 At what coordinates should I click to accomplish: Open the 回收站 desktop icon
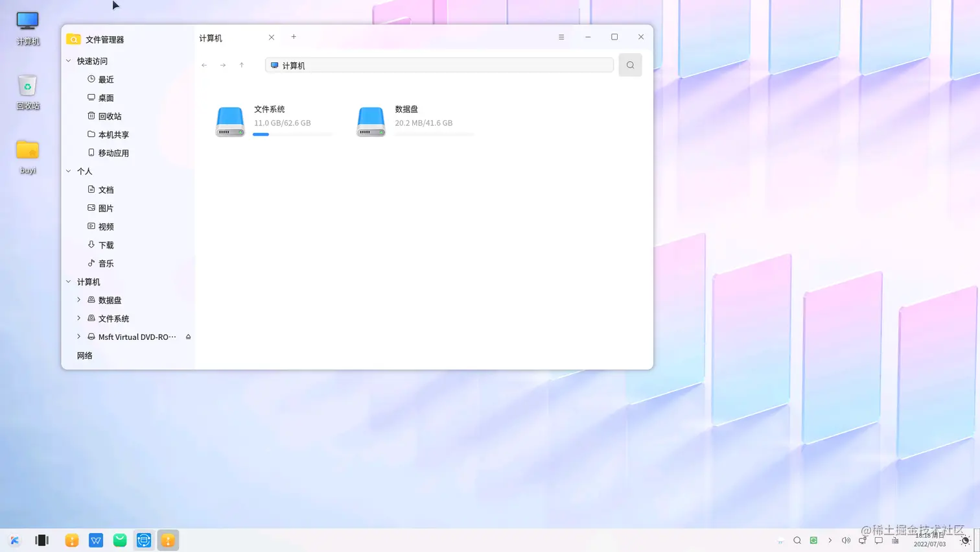coord(28,92)
